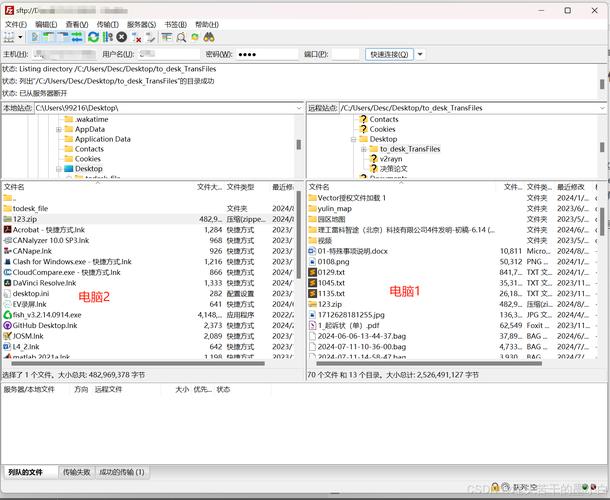Open the 传输(T) menu

[106, 23]
